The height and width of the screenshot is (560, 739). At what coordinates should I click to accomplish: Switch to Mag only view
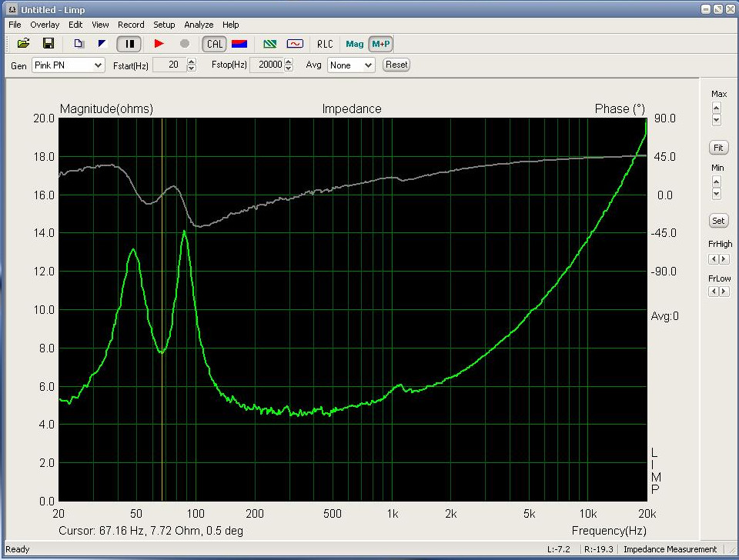[x=354, y=44]
